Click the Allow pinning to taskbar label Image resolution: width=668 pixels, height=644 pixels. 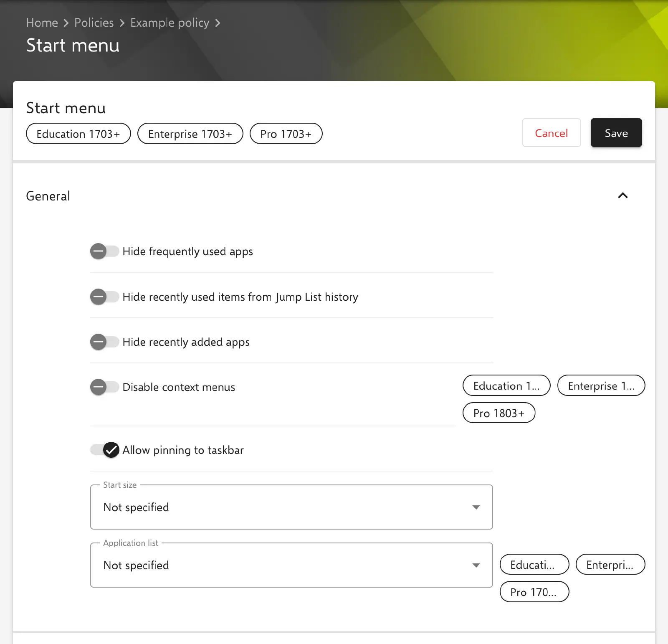[x=183, y=450]
